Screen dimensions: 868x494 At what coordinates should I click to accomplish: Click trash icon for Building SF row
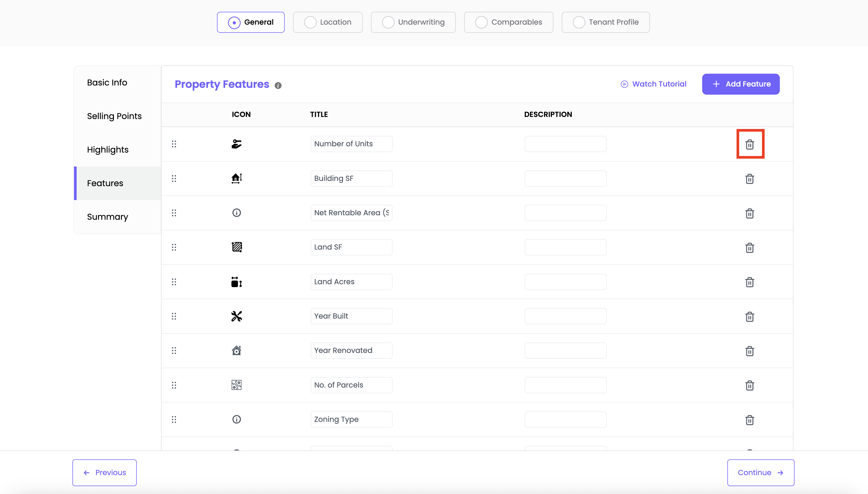(749, 179)
